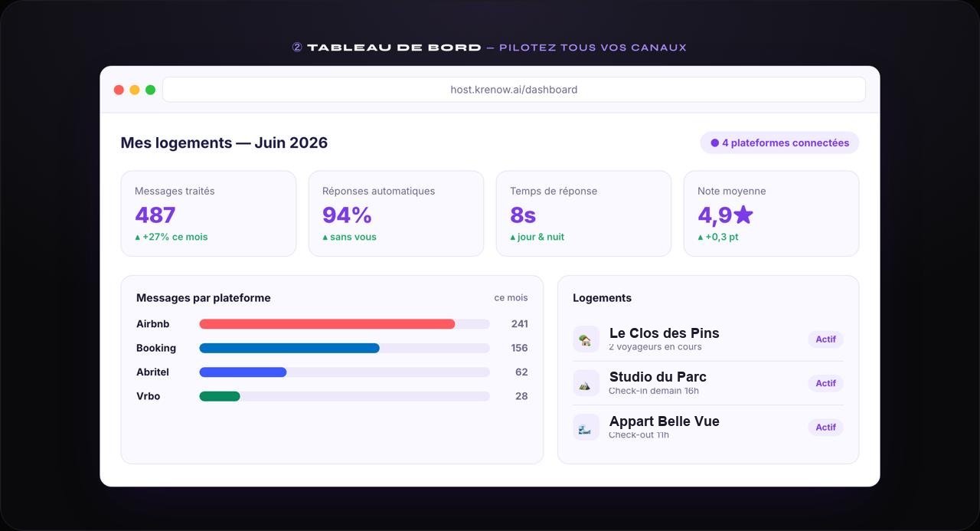
Task: Toggle Actif status for Le Clos des Pins
Action: (x=825, y=339)
